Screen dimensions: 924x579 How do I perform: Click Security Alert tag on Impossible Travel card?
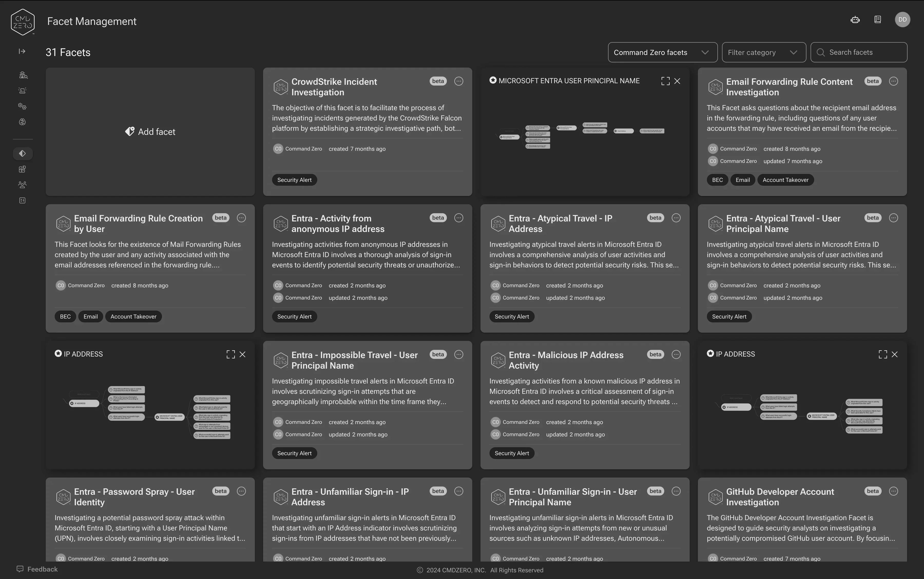pyautogui.click(x=294, y=453)
